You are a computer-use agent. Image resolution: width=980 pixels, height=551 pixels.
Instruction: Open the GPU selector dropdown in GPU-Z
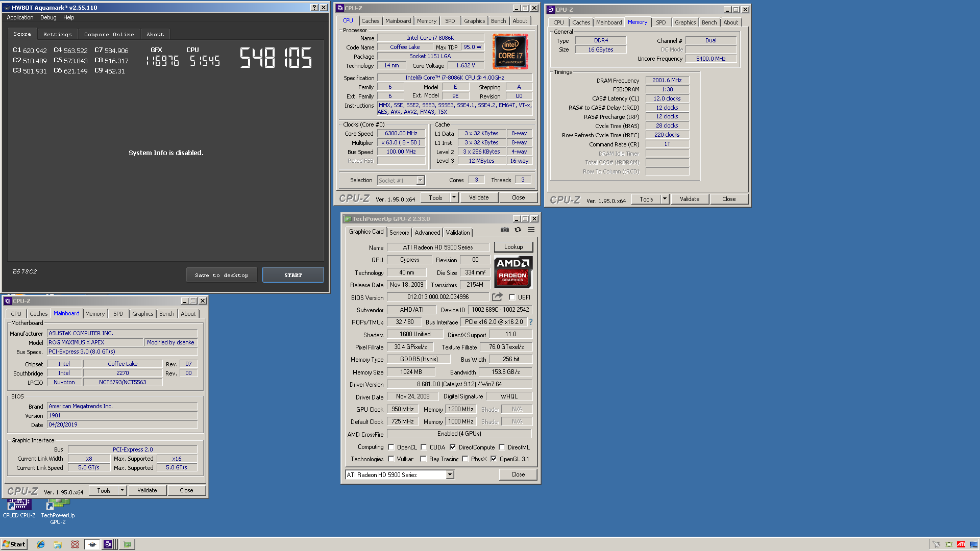(x=450, y=475)
